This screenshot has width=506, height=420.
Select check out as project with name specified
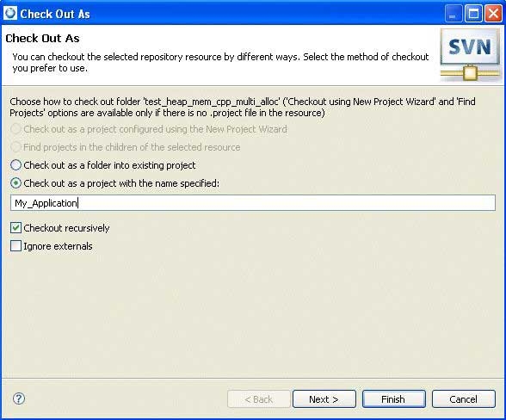[115, 183]
